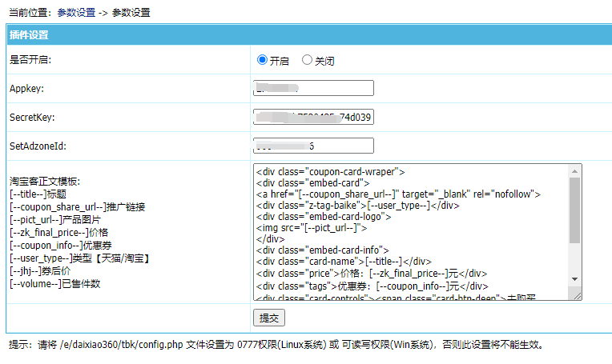Select the 开启 radio button
The height and width of the screenshot is (364, 612).
point(262,60)
